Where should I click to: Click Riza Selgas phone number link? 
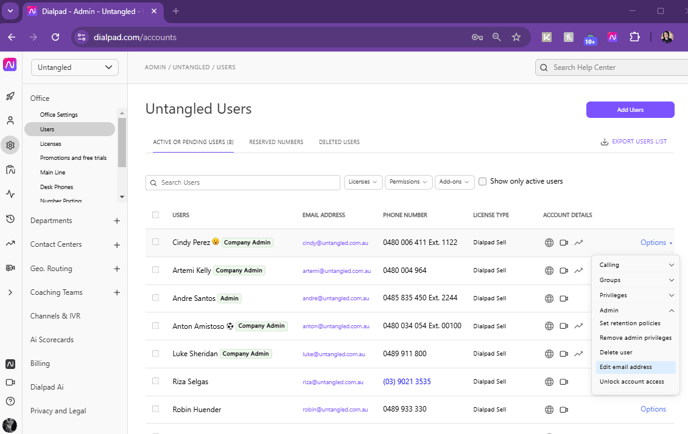(x=407, y=382)
